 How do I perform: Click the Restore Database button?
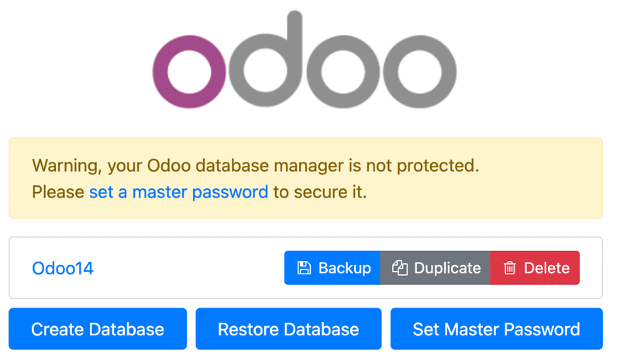coord(288,329)
